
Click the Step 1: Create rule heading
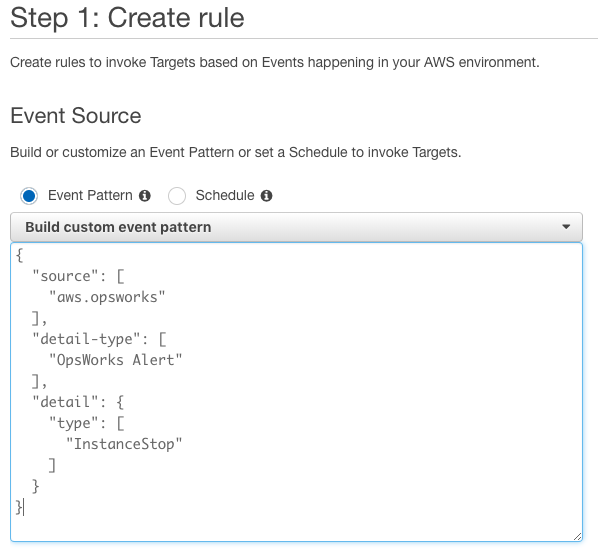pos(127,18)
